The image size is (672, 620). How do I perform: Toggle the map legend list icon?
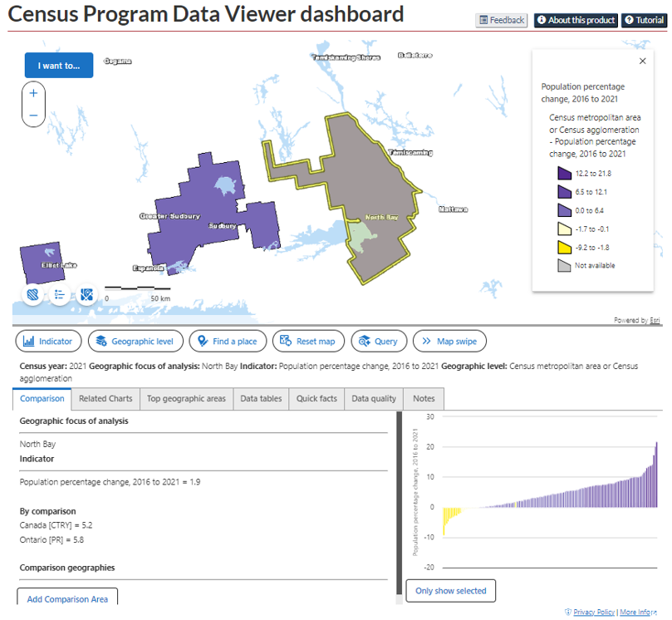tap(60, 294)
